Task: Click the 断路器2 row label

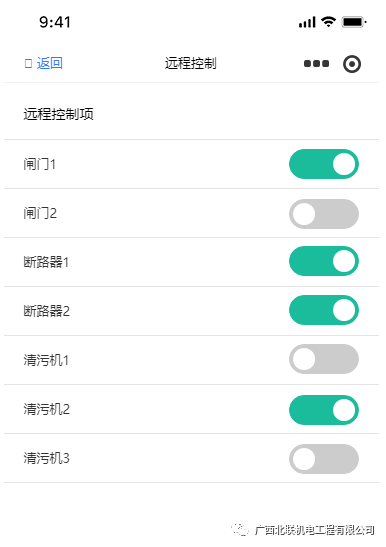Action: 46,311
